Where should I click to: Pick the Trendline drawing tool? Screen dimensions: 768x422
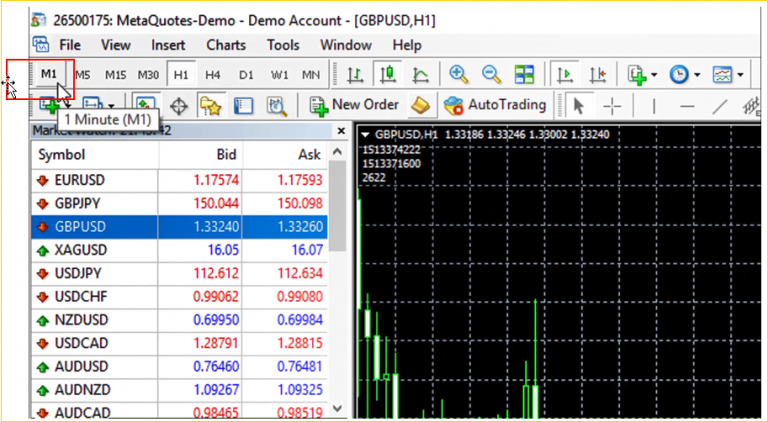click(x=720, y=106)
